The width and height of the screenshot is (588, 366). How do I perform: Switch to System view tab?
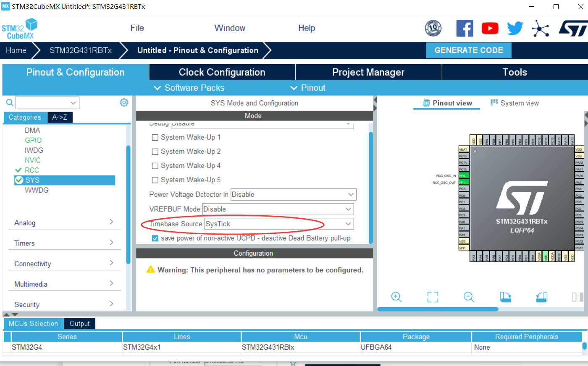tap(514, 103)
